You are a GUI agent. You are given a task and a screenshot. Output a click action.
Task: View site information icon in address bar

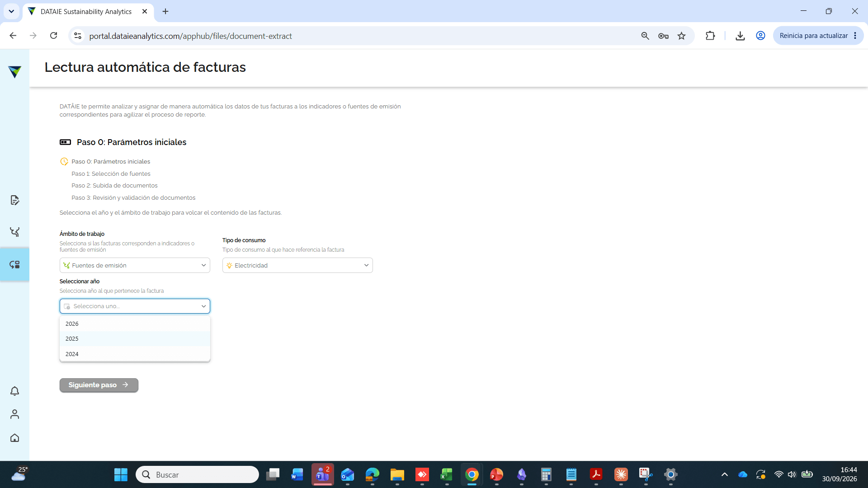coord(78,36)
